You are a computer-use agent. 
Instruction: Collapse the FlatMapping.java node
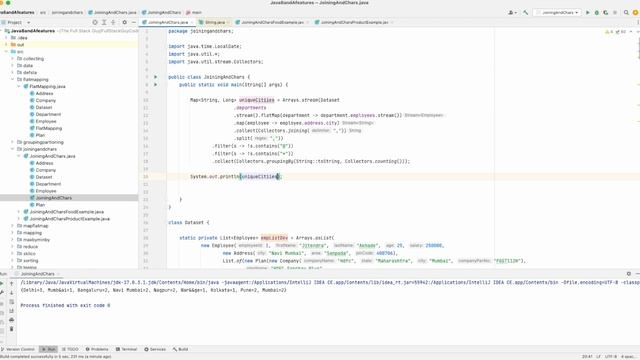(19, 87)
